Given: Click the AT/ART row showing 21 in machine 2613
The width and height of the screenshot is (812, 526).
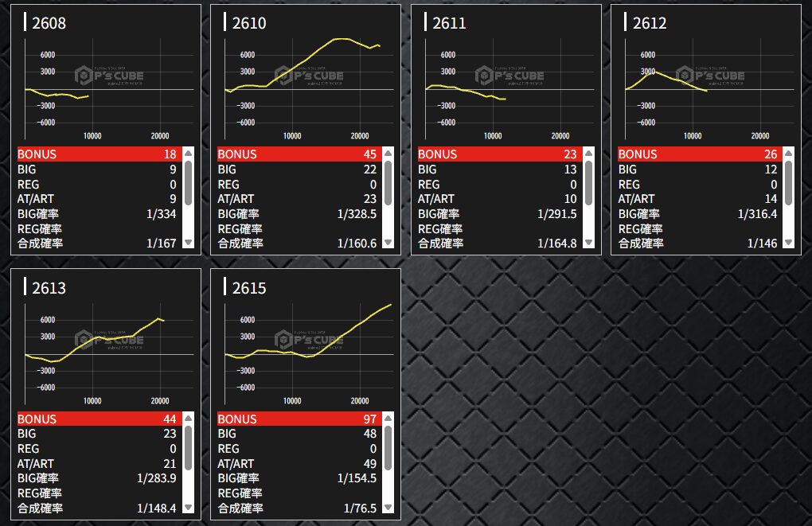Looking at the screenshot, I should pos(100,464).
